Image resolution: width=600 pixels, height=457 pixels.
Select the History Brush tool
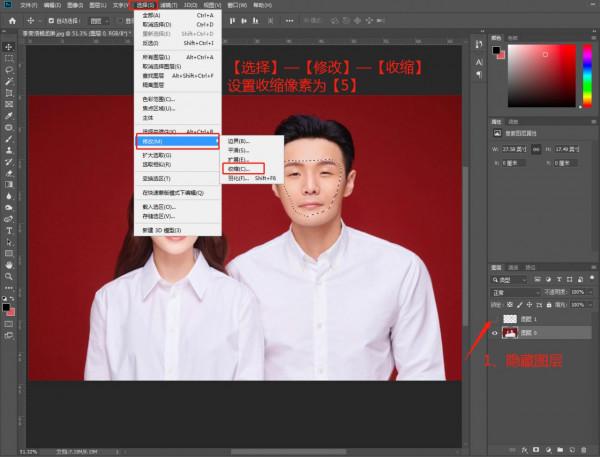click(x=8, y=162)
